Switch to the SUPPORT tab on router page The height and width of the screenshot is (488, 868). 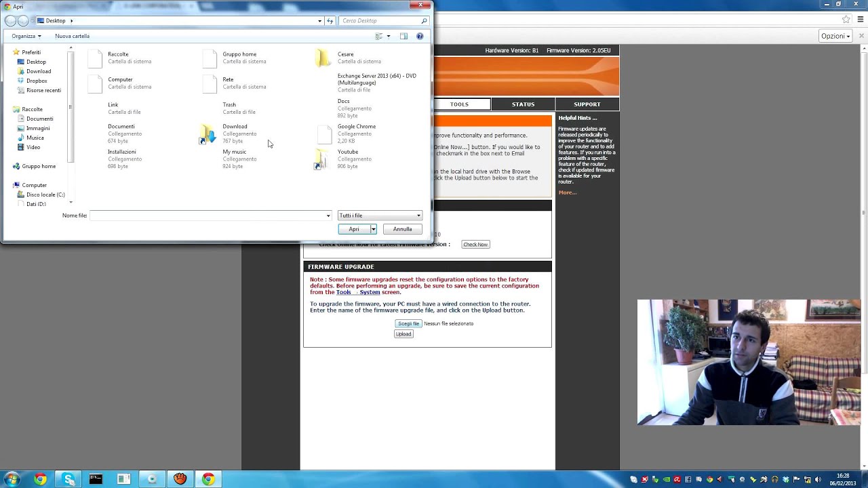click(587, 104)
